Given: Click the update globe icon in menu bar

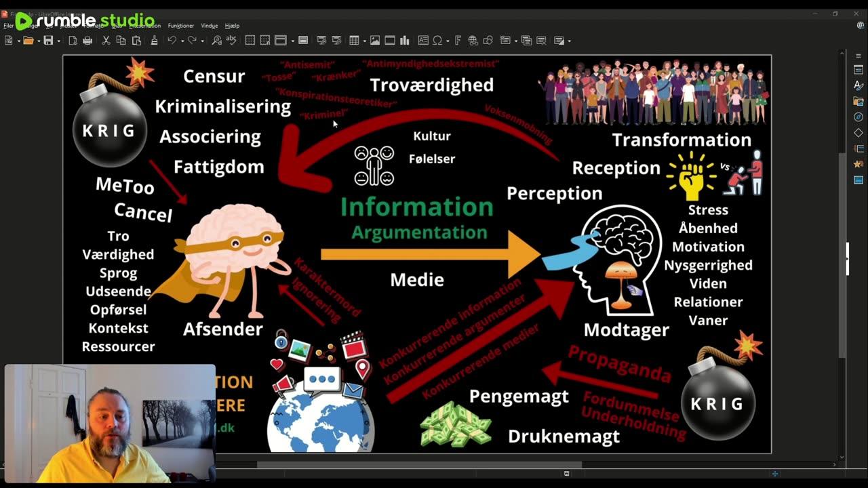Looking at the screenshot, I should 861,26.
